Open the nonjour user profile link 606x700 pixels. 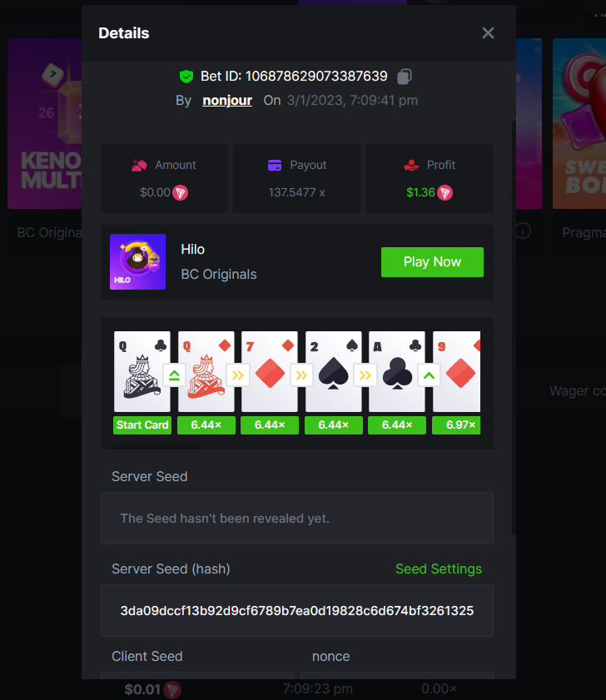click(x=227, y=101)
